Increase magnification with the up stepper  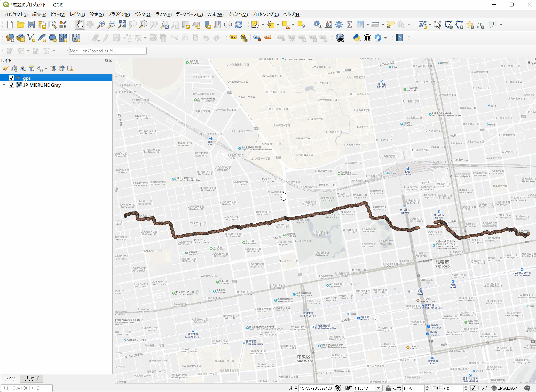pyautogui.click(x=427, y=387)
